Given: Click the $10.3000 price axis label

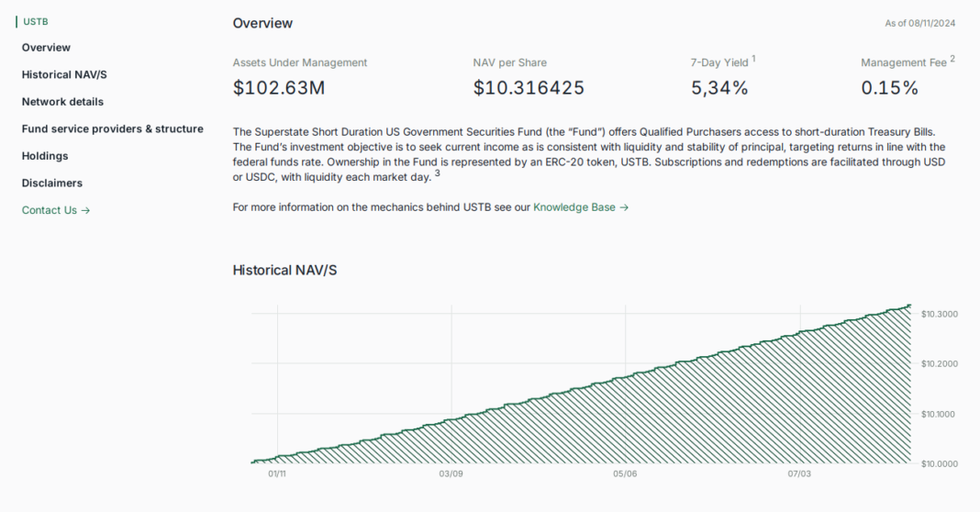Looking at the screenshot, I should point(939,314).
